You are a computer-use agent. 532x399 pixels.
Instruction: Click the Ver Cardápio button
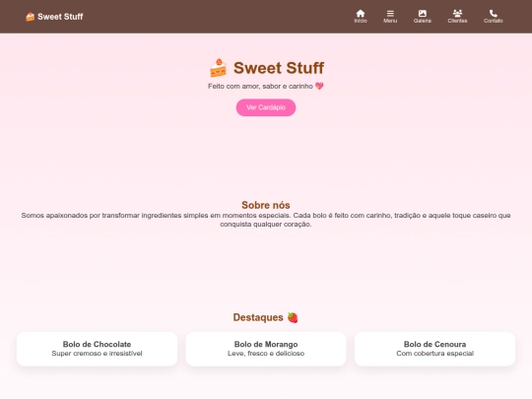click(266, 107)
